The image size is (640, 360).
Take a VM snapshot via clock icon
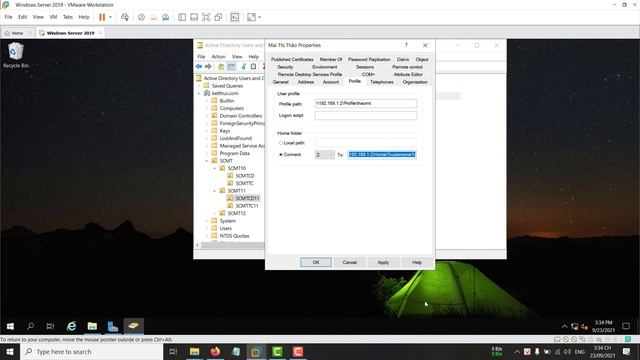click(x=141, y=17)
